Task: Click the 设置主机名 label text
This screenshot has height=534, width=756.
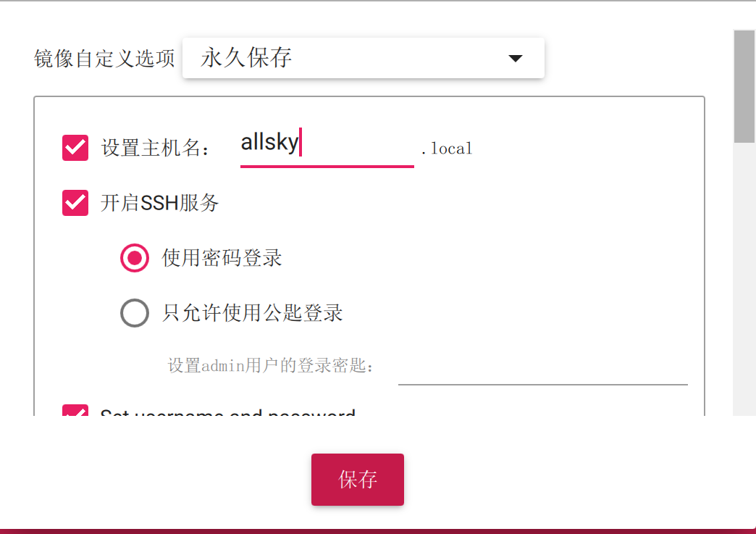Action: click(x=156, y=149)
